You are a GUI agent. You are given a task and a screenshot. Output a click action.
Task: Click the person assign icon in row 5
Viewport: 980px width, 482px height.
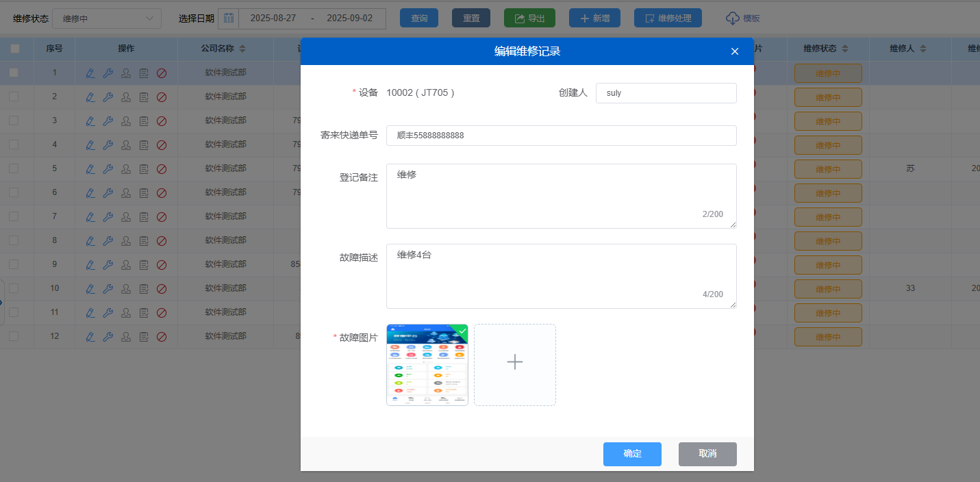pos(126,169)
